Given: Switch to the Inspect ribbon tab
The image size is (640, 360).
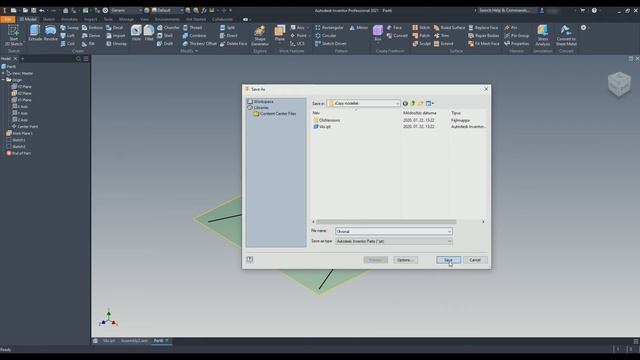Looking at the screenshot, I should click(x=91, y=19).
